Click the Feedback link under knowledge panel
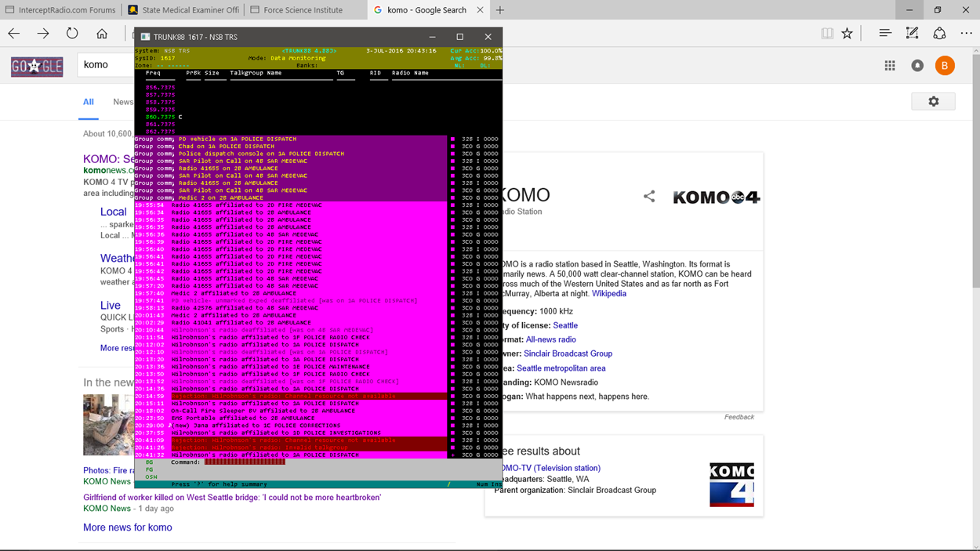The image size is (980, 551). click(739, 417)
